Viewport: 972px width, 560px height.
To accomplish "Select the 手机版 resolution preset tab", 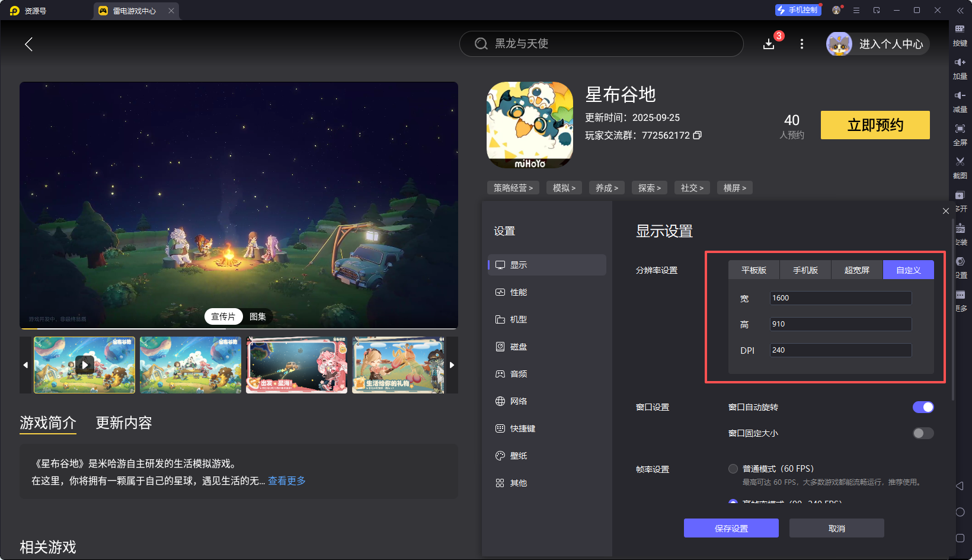I will coord(805,270).
